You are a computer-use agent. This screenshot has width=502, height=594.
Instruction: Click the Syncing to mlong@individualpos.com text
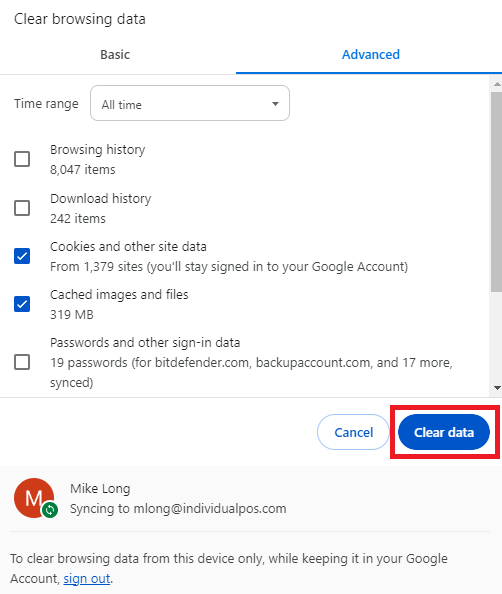point(178,508)
